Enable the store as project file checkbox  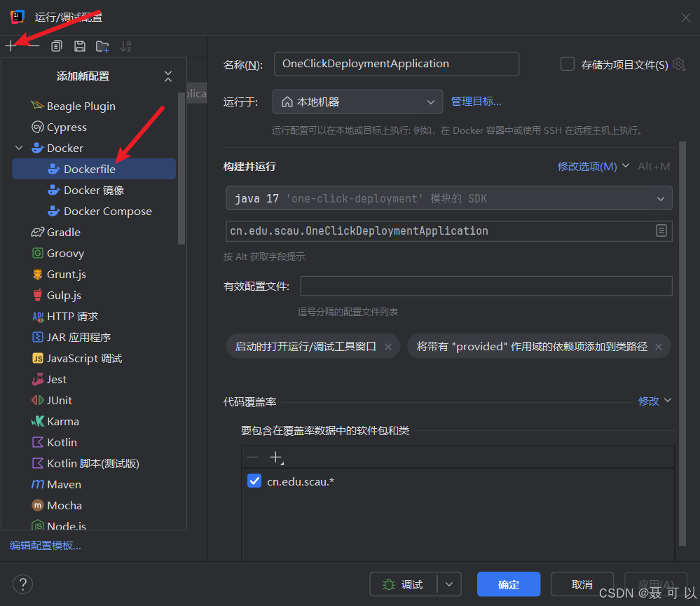[568, 64]
